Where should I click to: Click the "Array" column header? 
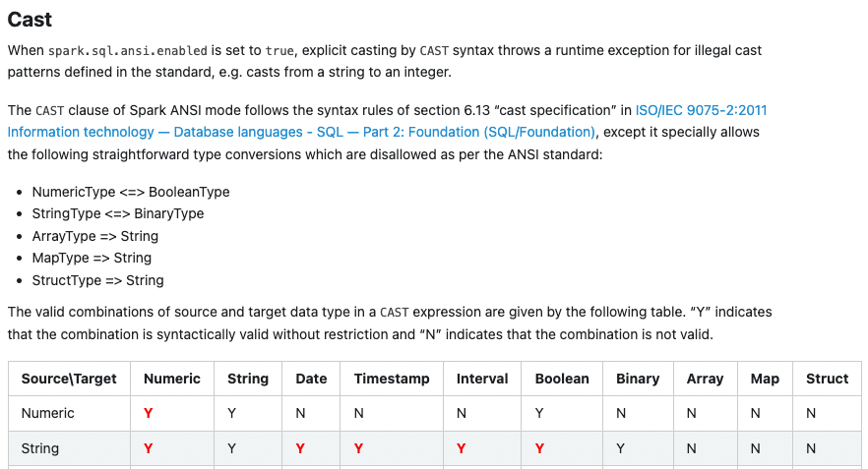[x=705, y=379]
